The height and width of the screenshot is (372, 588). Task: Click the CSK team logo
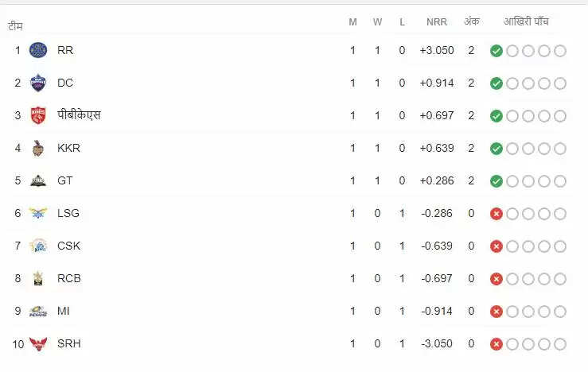click(38, 246)
